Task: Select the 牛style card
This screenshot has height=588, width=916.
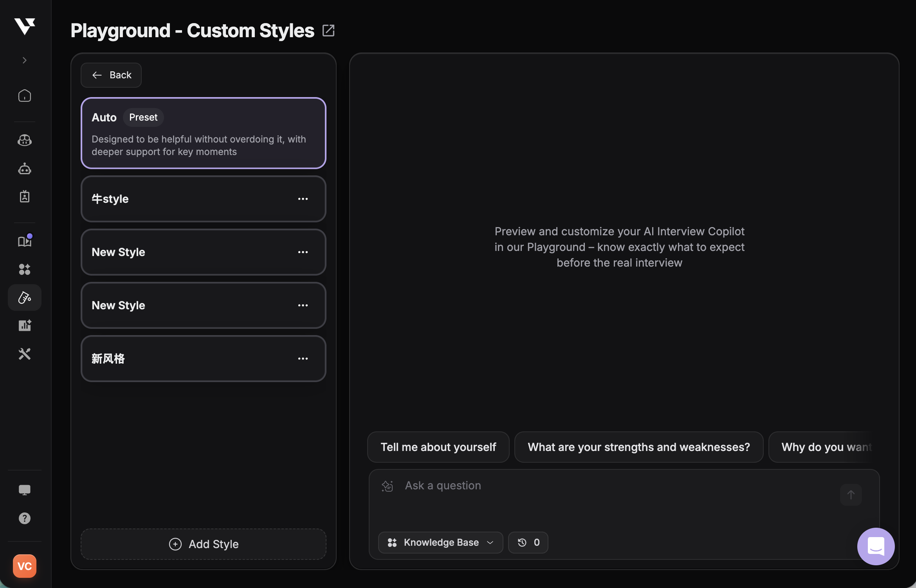Action: click(x=204, y=199)
